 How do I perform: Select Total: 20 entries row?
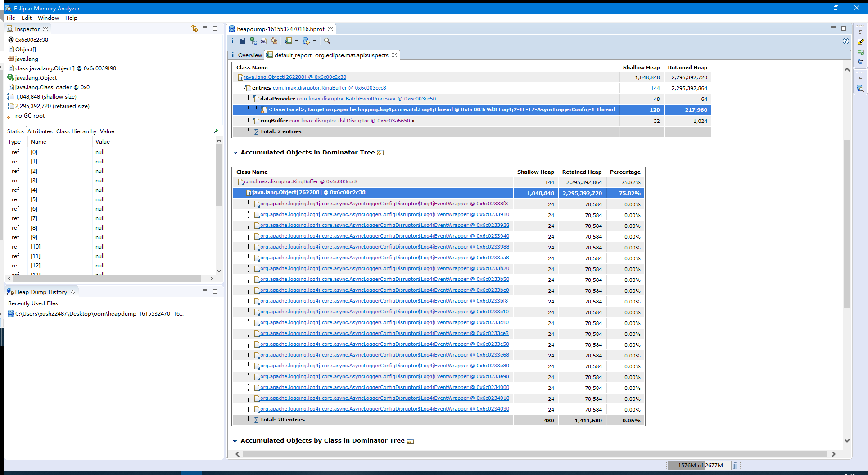[439, 420]
